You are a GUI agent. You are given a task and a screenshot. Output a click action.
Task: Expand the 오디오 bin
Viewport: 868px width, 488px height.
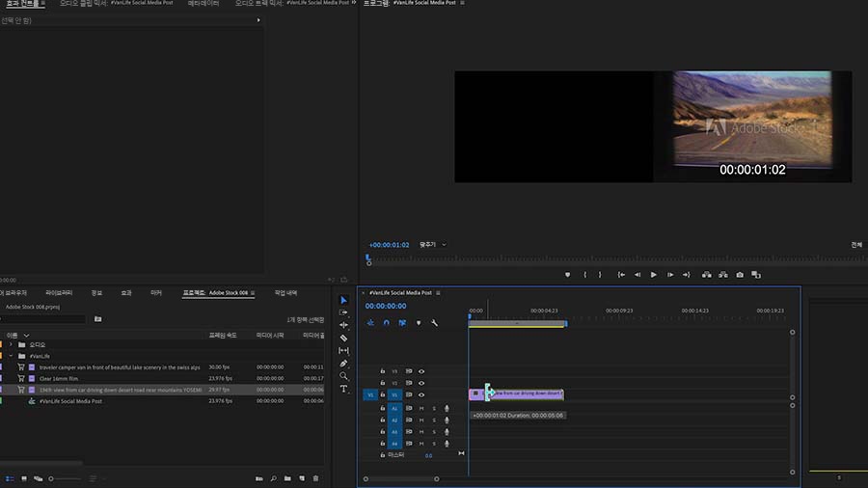[x=11, y=344]
